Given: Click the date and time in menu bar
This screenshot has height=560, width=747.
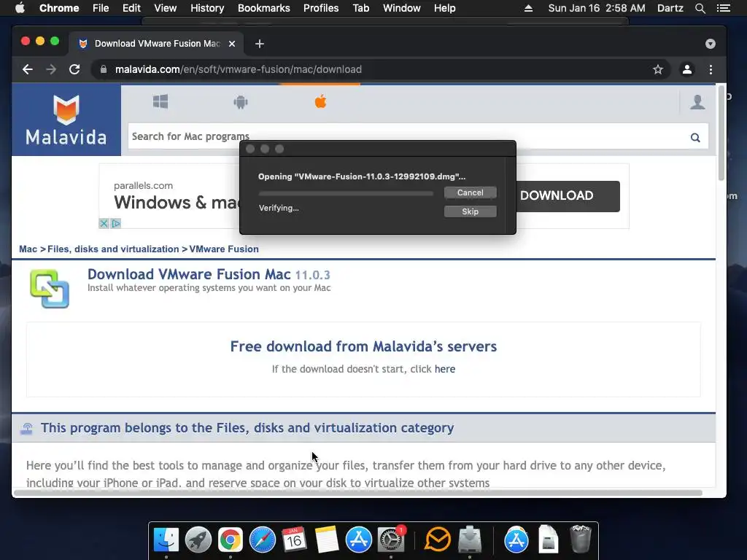Looking at the screenshot, I should click(x=597, y=8).
